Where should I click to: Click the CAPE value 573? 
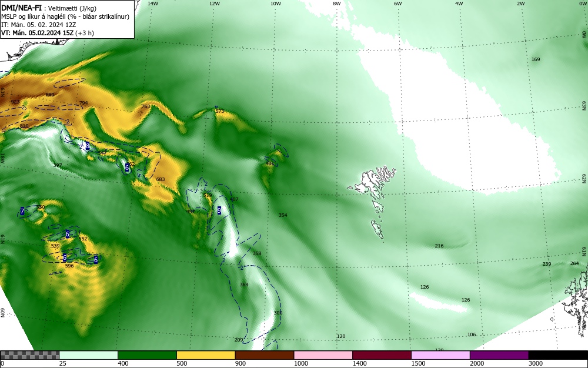click(x=220, y=111)
